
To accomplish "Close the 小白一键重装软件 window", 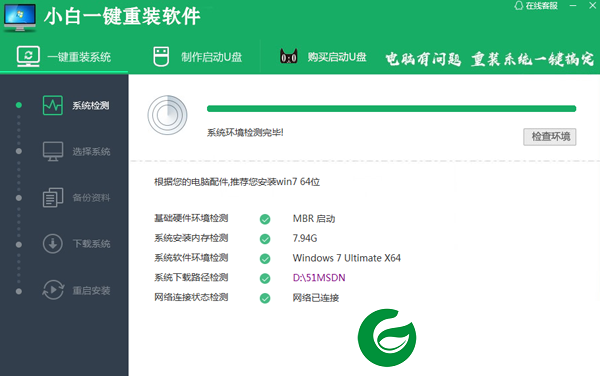I will (592, 5).
